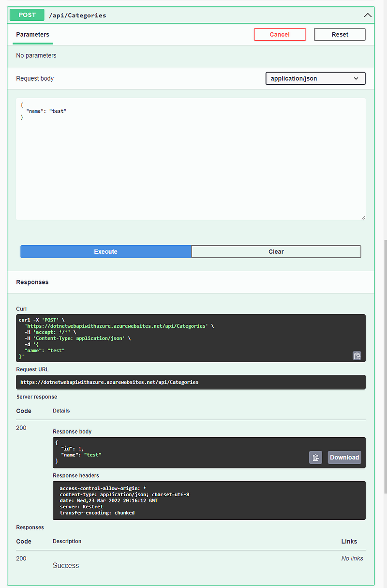Cancel the try-it-out mode
Viewport: 387px width, 588px height.
[280, 34]
